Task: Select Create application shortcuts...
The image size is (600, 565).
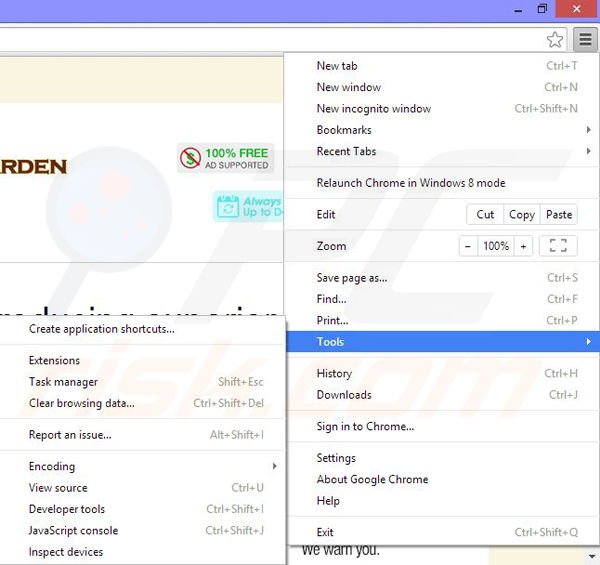Action: (x=142, y=329)
